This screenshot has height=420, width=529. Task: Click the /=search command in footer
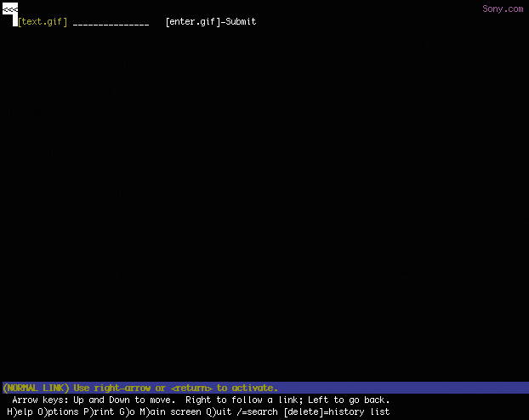click(x=257, y=411)
